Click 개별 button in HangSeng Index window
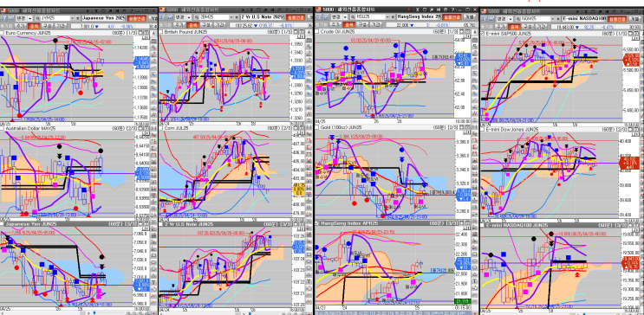The image size is (644, 315). click(470, 16)
